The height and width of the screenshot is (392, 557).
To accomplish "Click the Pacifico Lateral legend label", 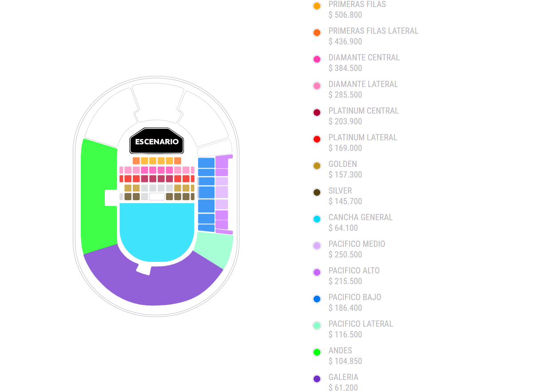I will tap(361, 324).
